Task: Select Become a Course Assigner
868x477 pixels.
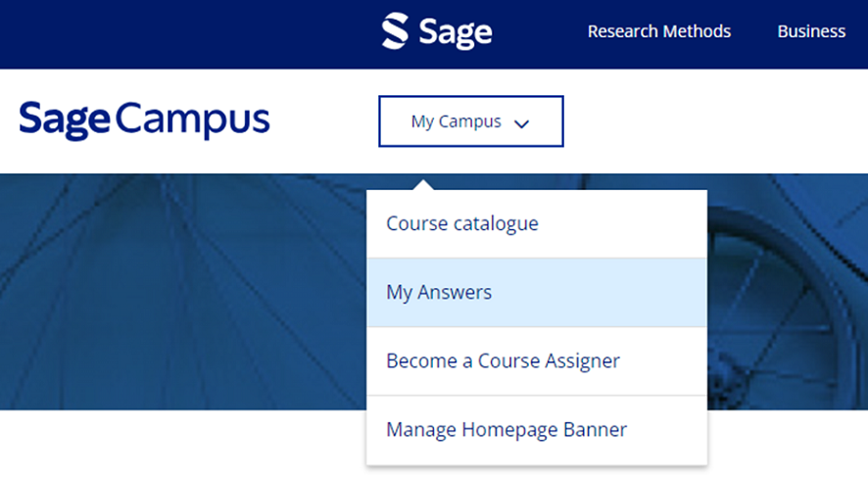Action: pos(537,360)
